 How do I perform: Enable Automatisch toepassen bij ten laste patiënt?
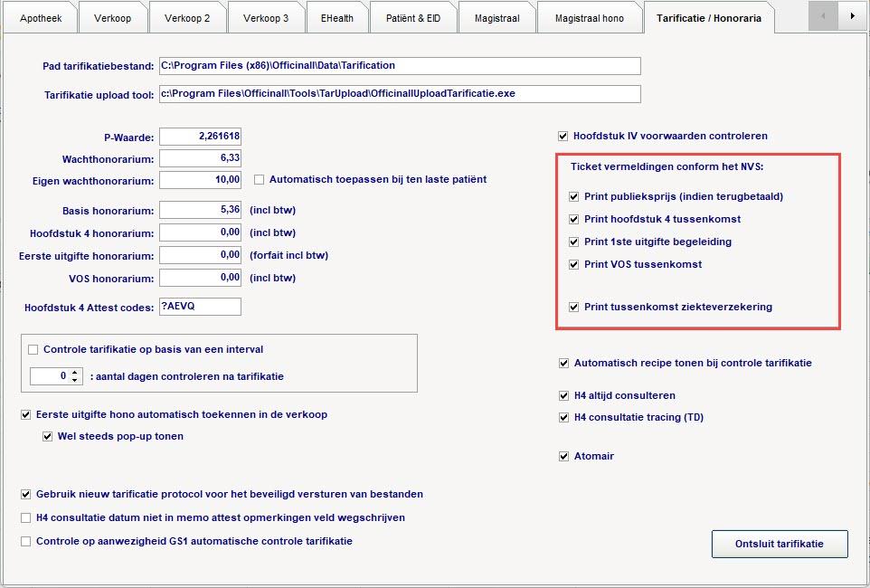click(260, 179)
